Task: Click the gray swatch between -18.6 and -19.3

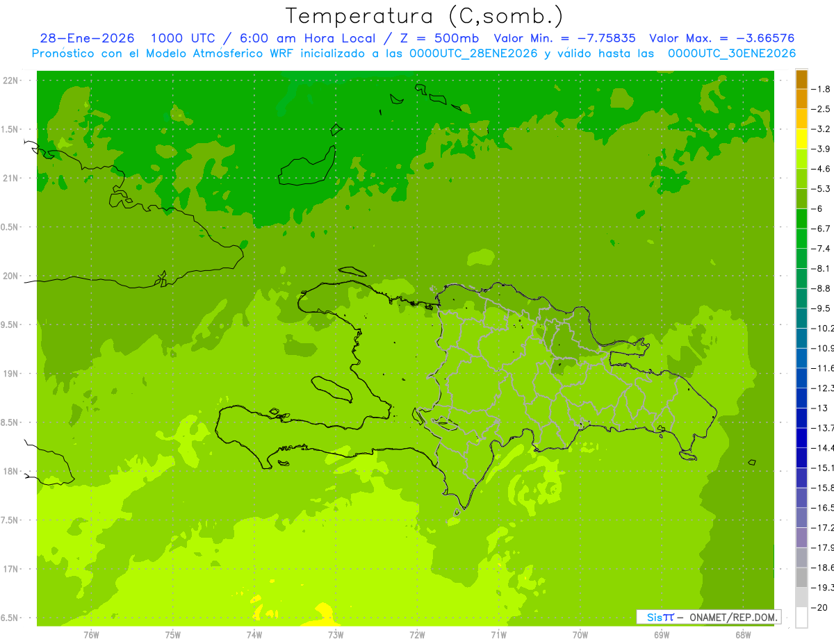Action: (801, 577)
